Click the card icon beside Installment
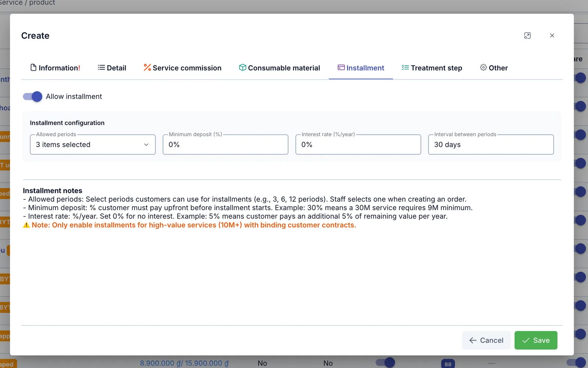The image size is (588, 368). [341, 68]
